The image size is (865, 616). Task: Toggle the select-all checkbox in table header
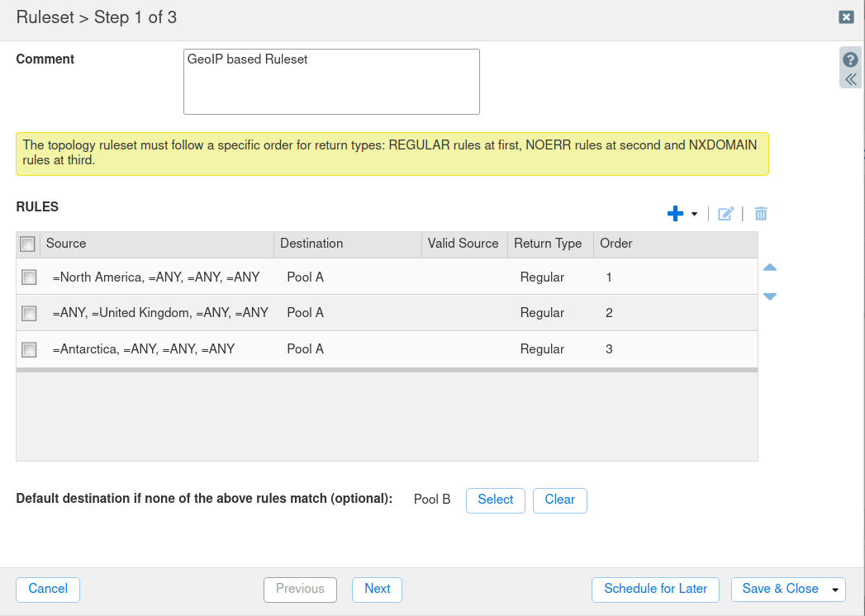pyautogui.click(x=27, y=244)
